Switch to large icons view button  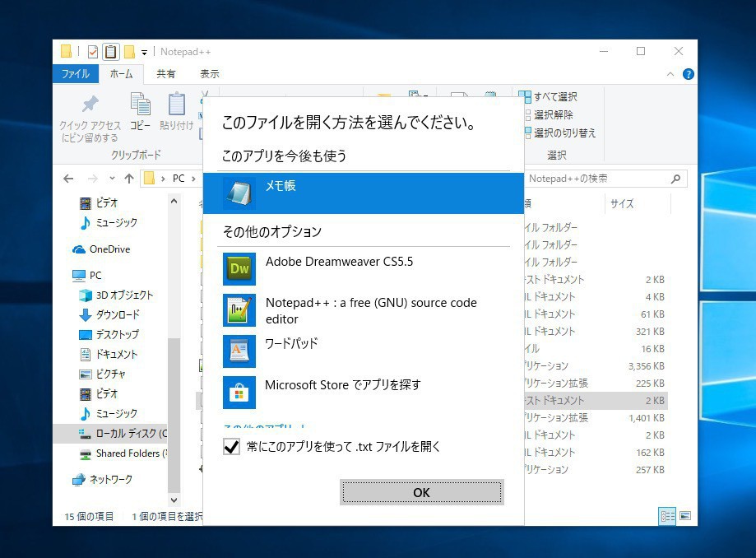tap(684, 516)
